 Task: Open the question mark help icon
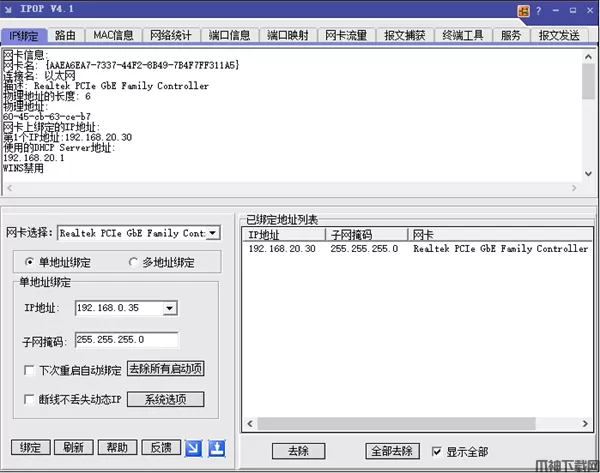(x=539, y=11)
